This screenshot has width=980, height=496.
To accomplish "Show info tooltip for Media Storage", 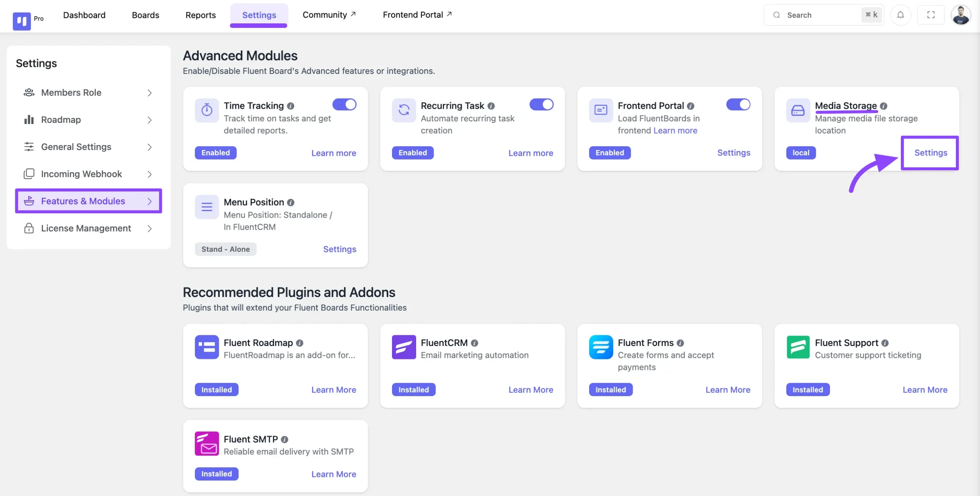I will click(x=883, y=106).
